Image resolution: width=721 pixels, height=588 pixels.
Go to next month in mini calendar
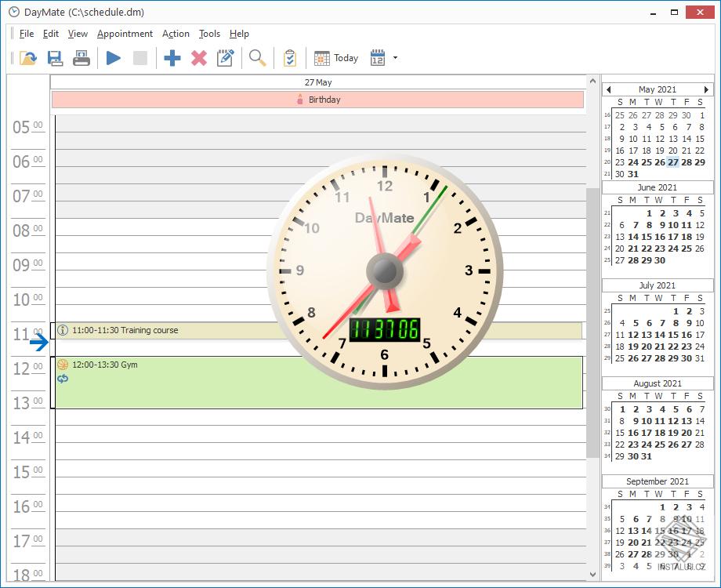point(706,89)
